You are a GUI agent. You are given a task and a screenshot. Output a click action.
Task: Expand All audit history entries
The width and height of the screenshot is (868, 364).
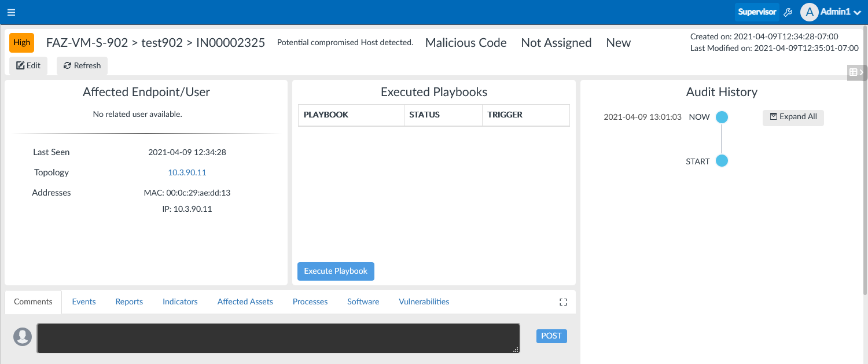tap(793, 117)
